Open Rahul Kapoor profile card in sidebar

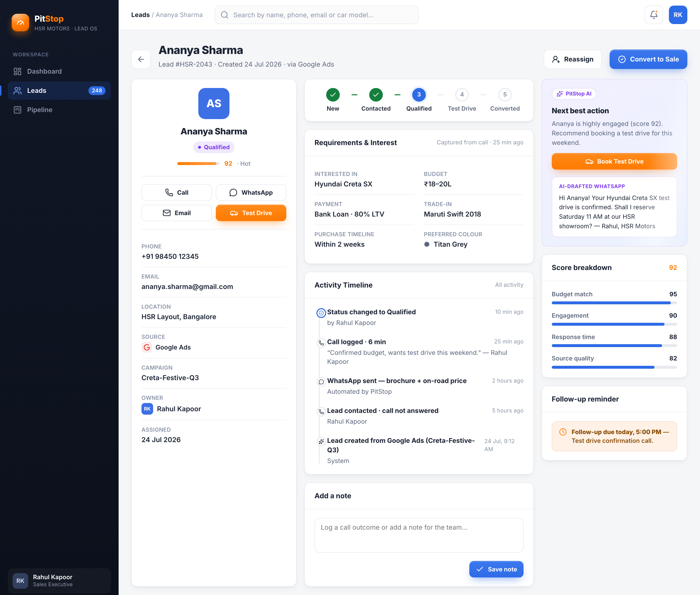click(59, 580)
